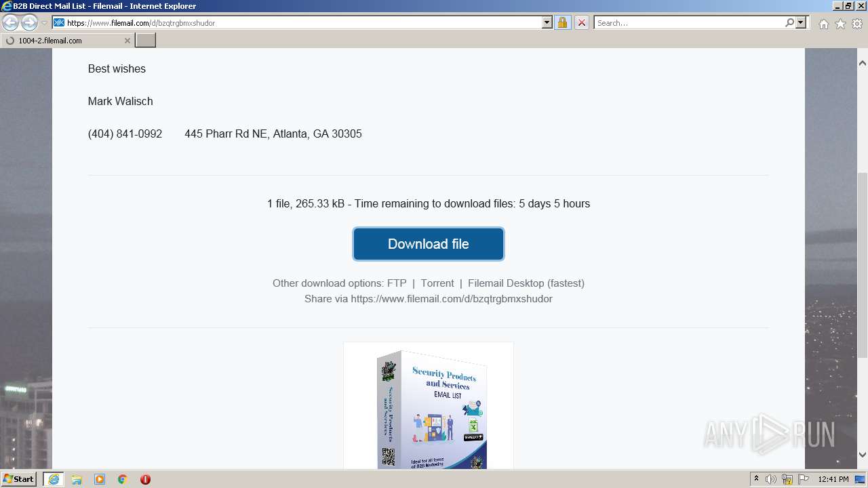Image resolution: width=868 pixels, height=488 pixels.
Task: Click the Internet Explorer title bar icon
Action: click(7, 6)
